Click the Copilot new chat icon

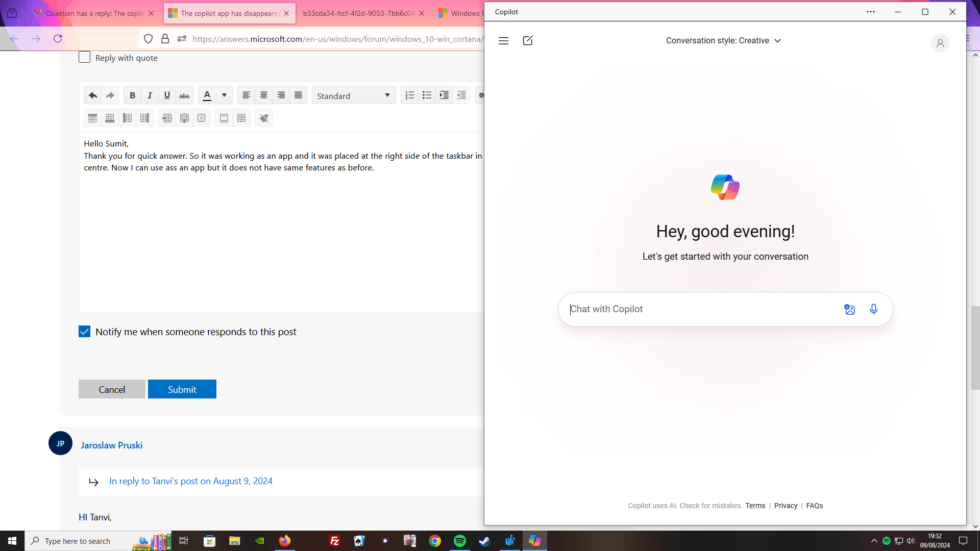pyautogui.click(x=528, y=41)
